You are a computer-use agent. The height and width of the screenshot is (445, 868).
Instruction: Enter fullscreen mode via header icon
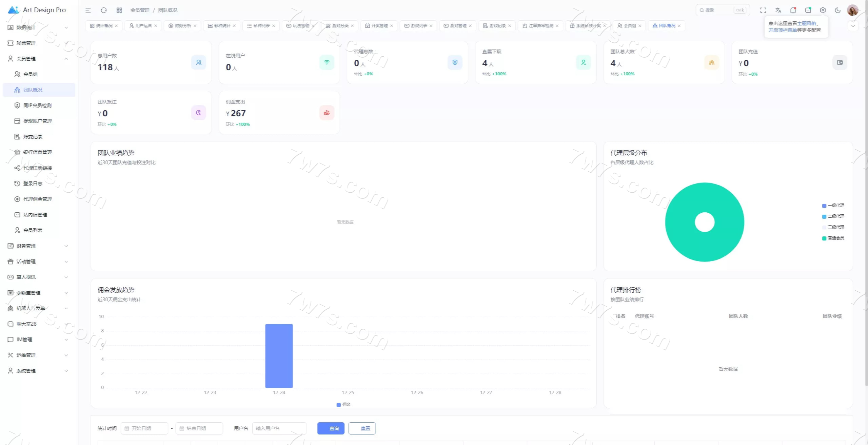pos(763,10)
